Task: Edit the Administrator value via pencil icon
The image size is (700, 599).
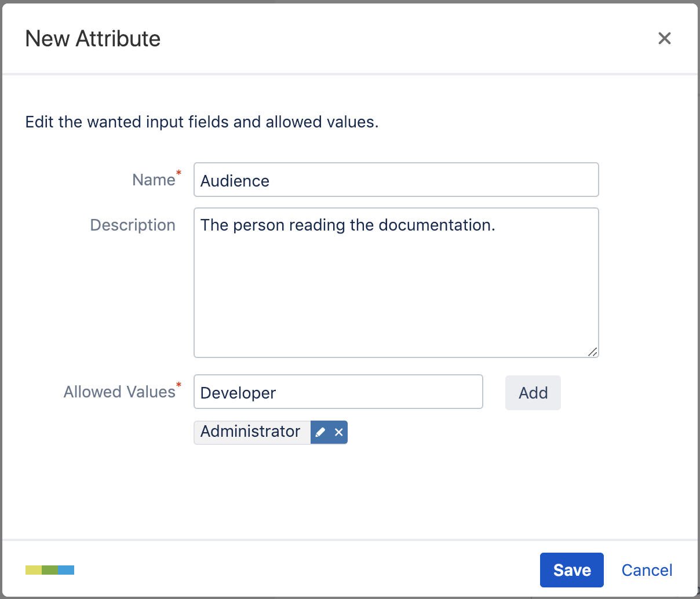Action: tap(320, 432)
